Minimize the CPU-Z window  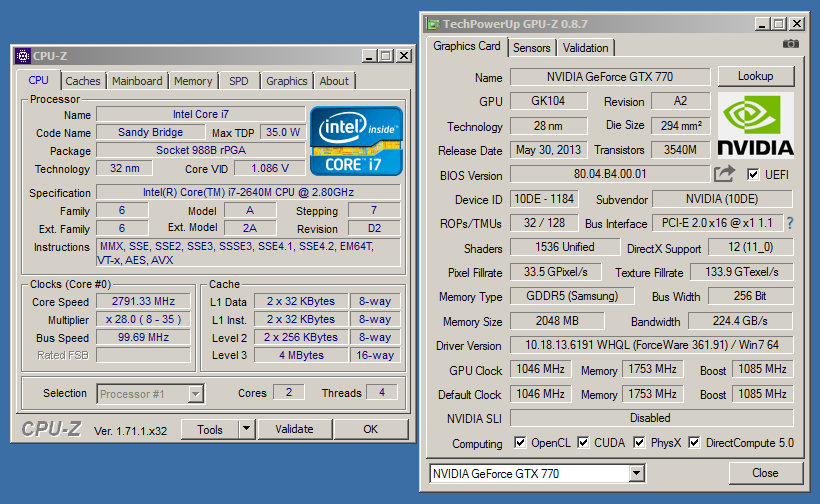369,55
